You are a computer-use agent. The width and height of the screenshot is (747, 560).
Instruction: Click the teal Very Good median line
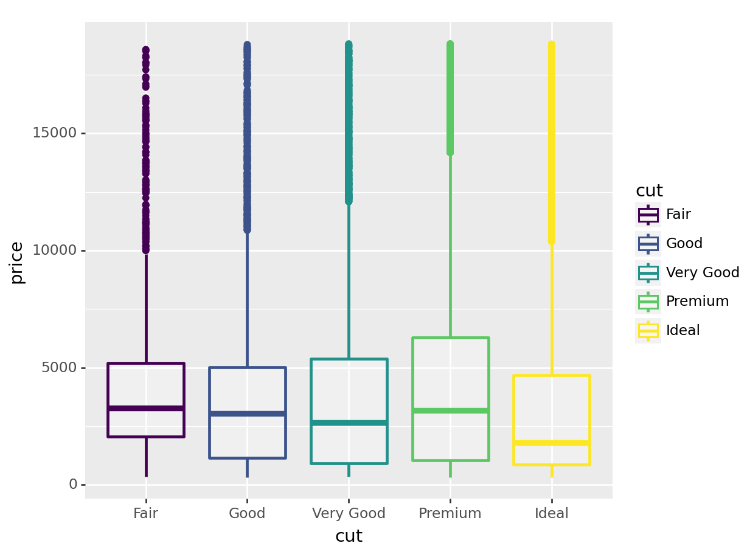(349, 423)
